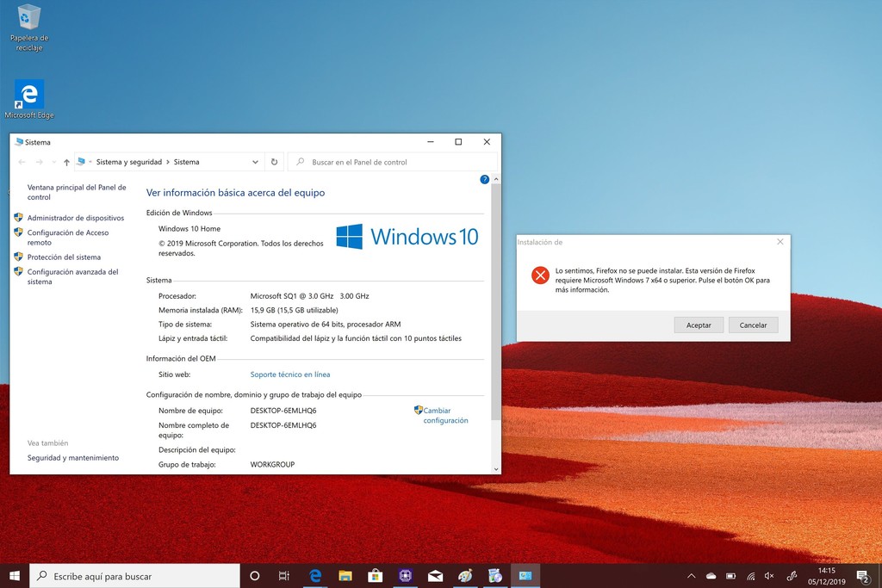
Task: Click the up arrow to parent folder
Action: click(x=66, y=162)
